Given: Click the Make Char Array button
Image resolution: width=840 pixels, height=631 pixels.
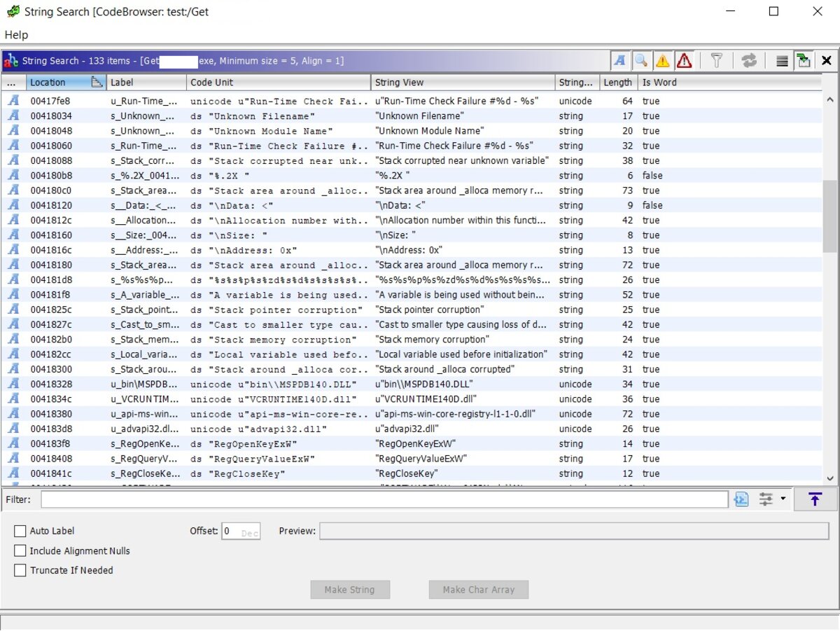Looking at the screenshot, I should (479, 590).
